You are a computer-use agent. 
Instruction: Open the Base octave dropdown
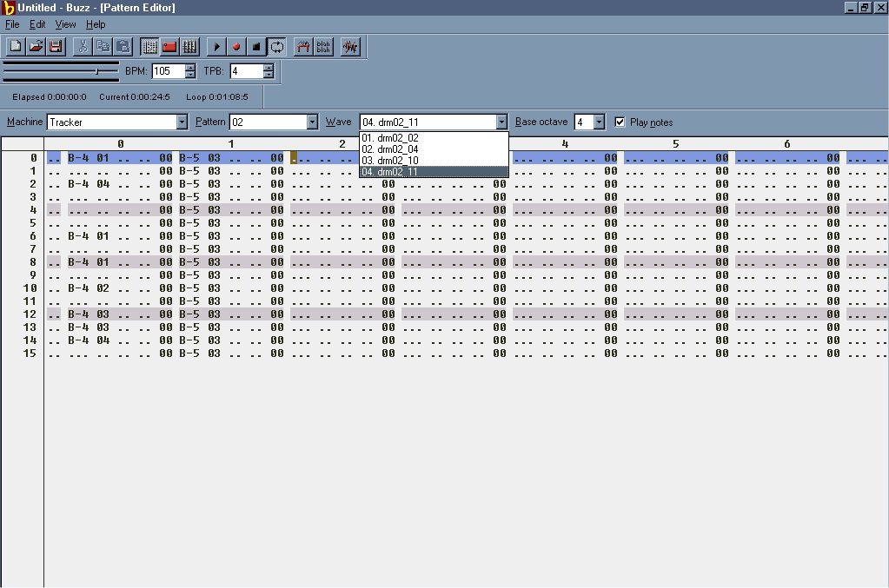(599, 122)
